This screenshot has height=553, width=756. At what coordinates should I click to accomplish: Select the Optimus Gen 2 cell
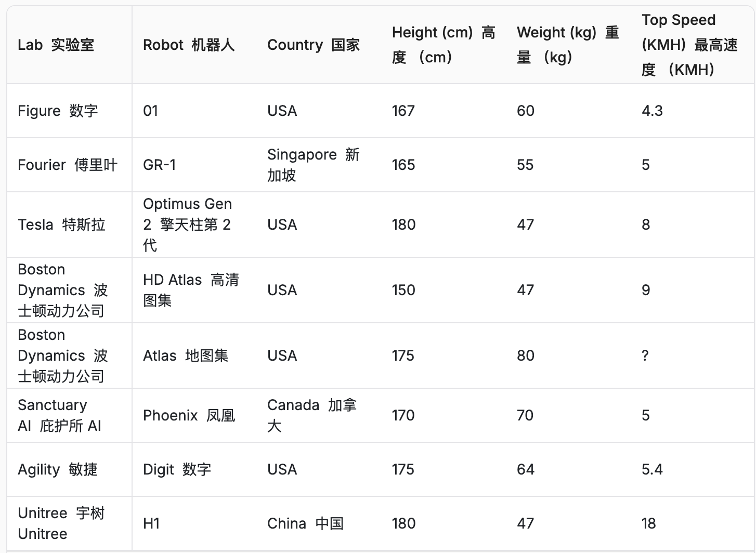(188, 225)
